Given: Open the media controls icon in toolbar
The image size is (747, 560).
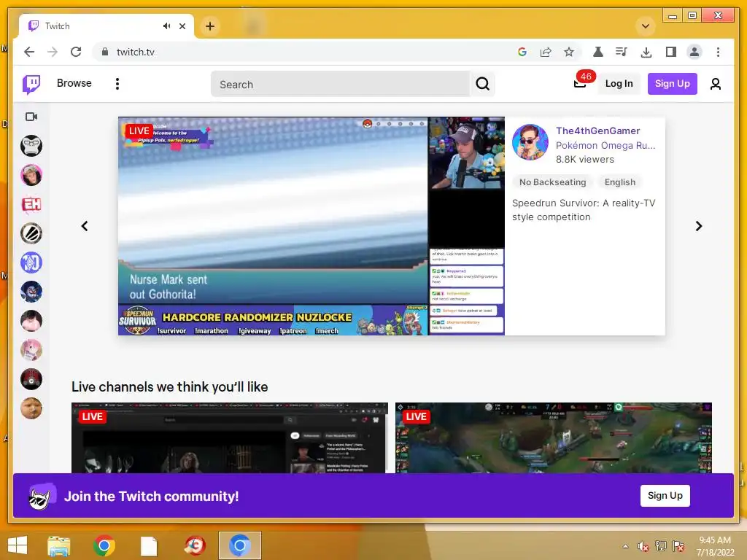Looking at the screenshot, I should [x=622, y=52].
